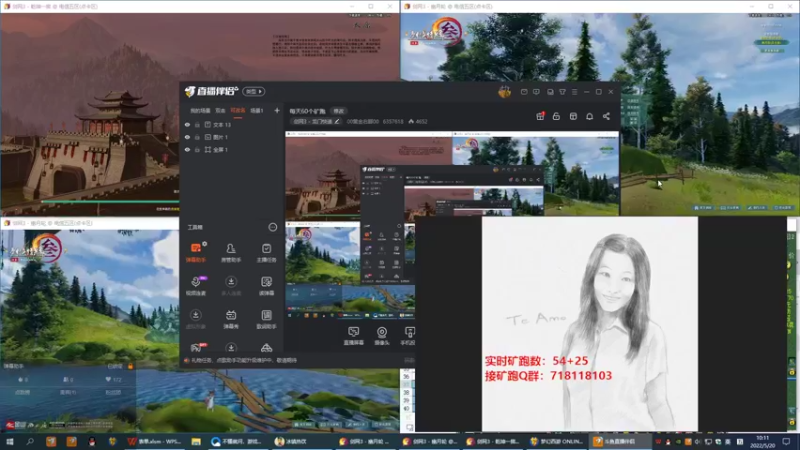Lock the 全屏 1 layer
Viewport: 800px width, 450px height.
[x=197, y=149]
